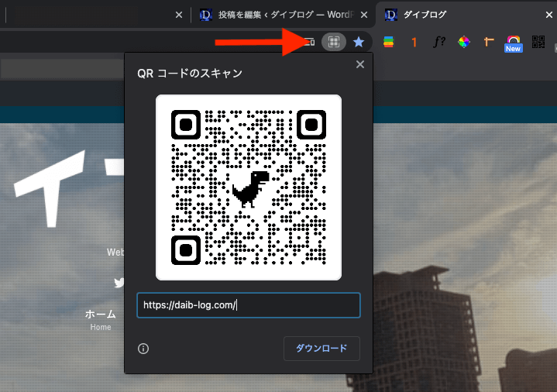Close the first unnamed browser tab
The image size is (557, 392).
click(179, 15)
